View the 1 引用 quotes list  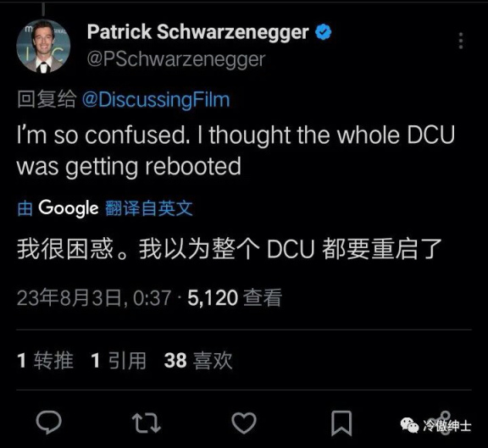click(119, 361)
